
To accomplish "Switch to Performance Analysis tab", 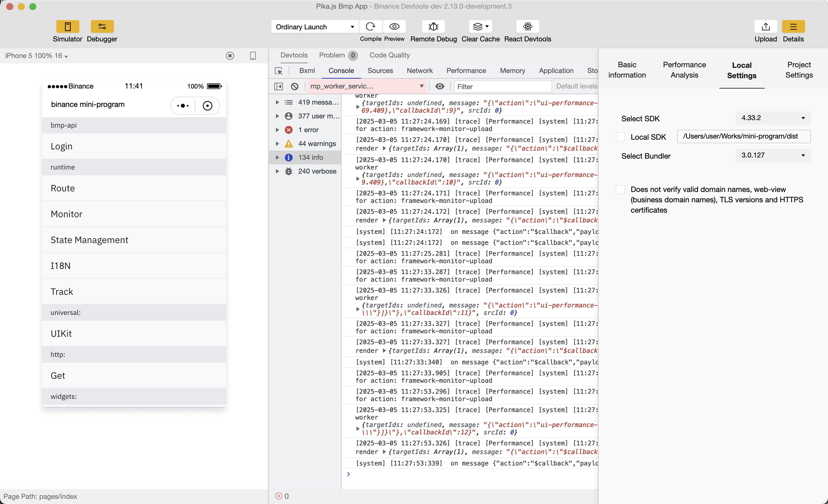I will [x=684, y=70].
